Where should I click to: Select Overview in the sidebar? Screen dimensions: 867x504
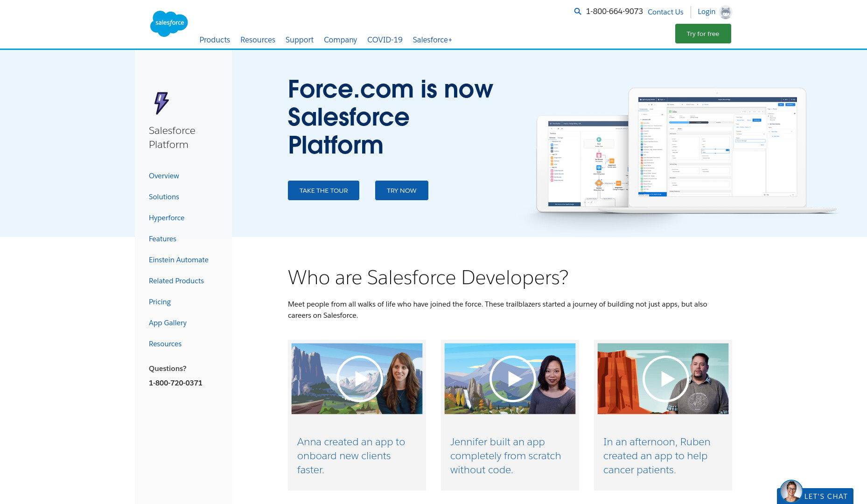(x=164, y=176)
